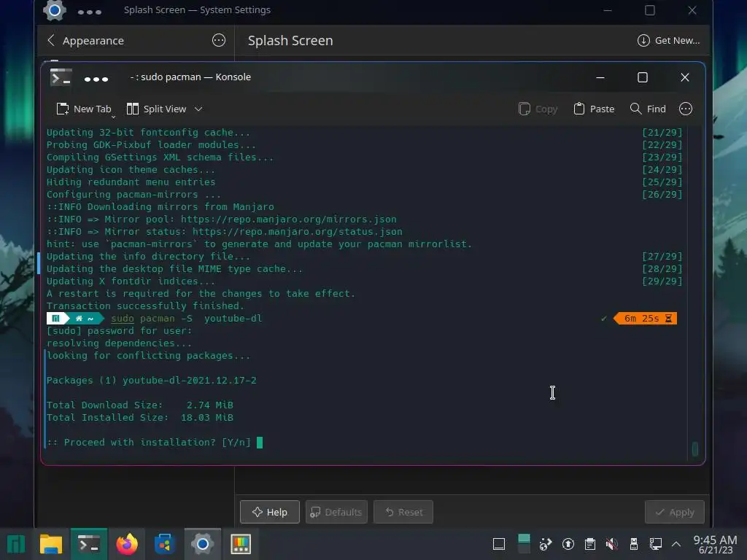
Task: Click Split View in Konsole toolbar
Action: pos(156,109)
